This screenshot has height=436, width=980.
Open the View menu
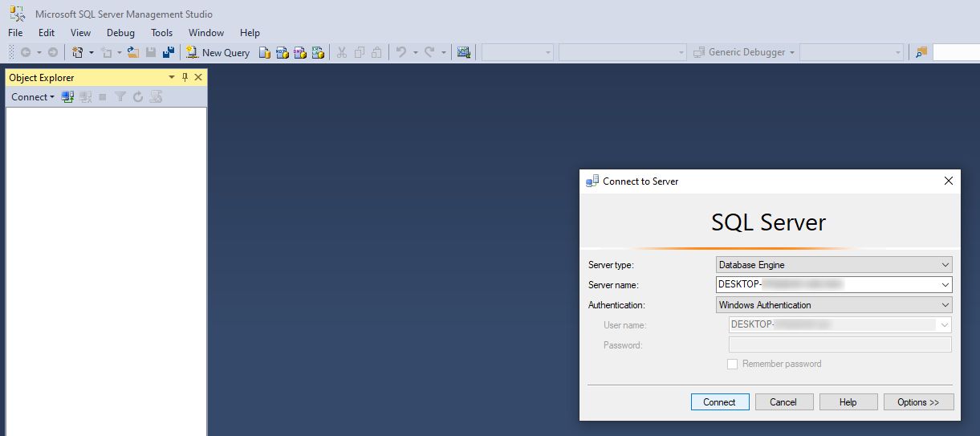click(x=80, y=33)
